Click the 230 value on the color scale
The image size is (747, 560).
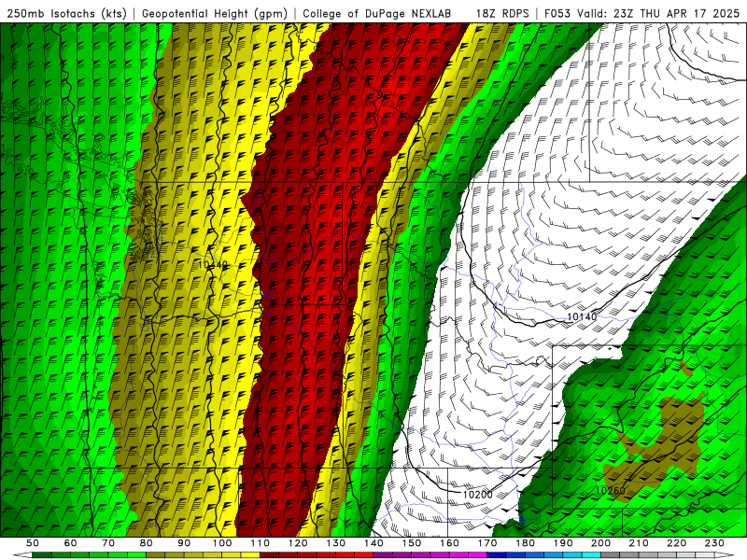point(714,543)
